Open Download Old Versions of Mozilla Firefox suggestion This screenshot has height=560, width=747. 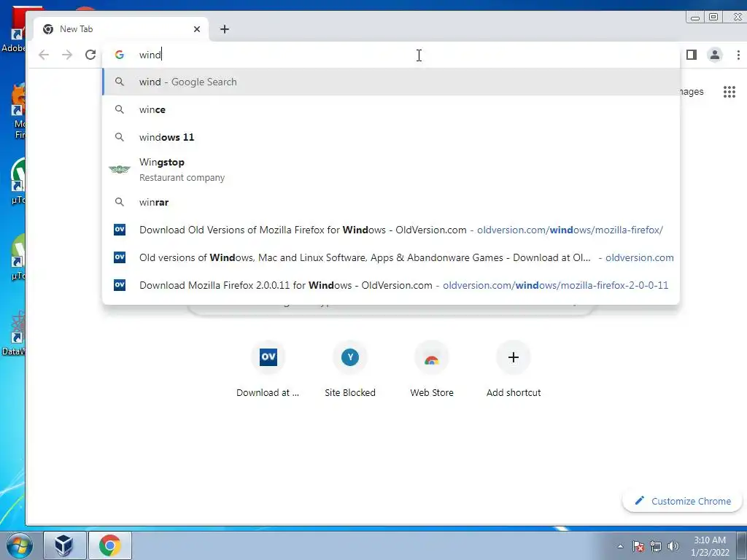click(391, 230)
